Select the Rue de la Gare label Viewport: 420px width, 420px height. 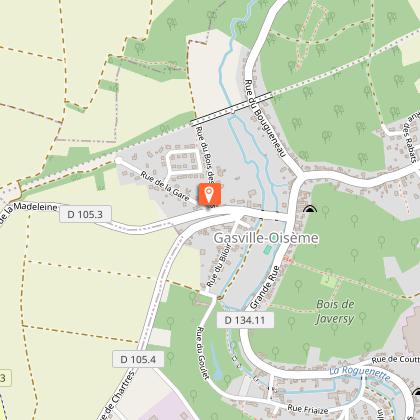[x=165, y=186]
